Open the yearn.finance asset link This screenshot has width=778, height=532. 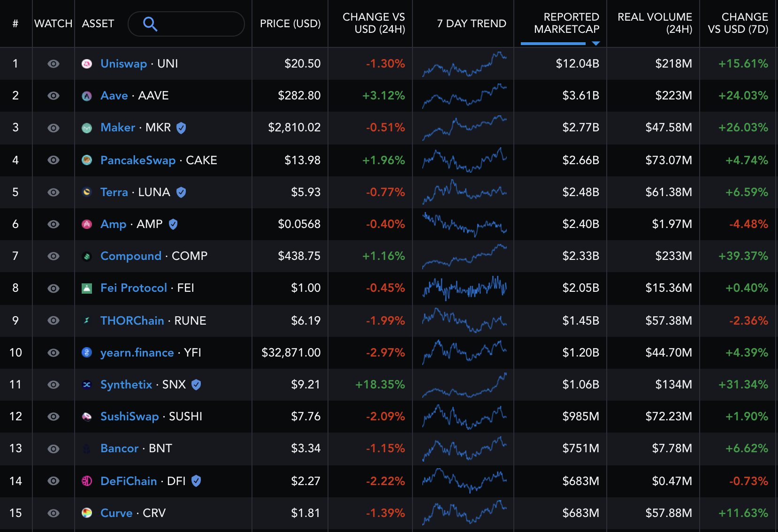click(x=137, y=353)
